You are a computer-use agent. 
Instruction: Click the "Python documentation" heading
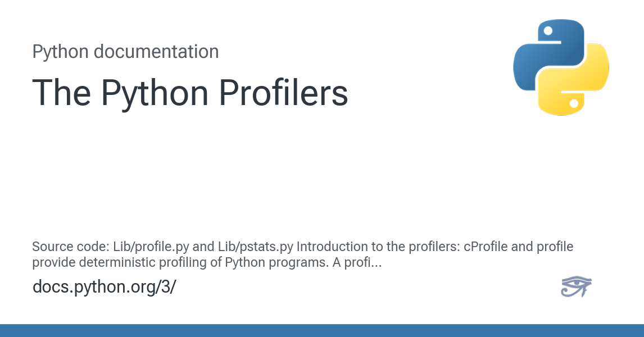125,52
